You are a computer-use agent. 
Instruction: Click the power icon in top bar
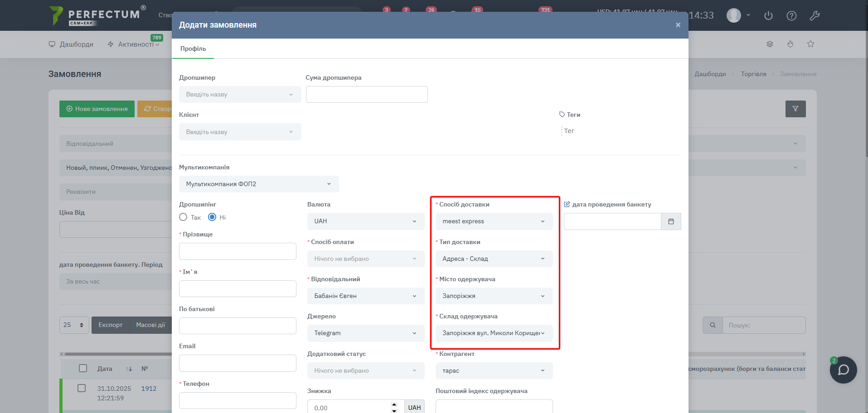(768, 16)
